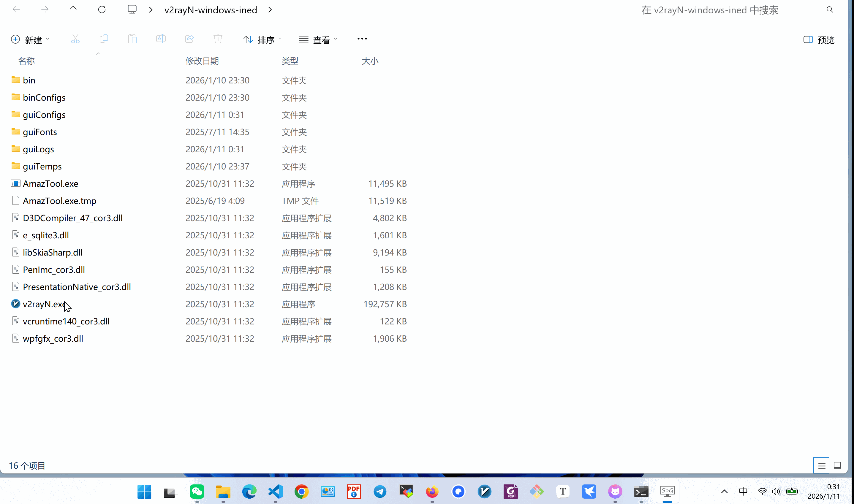Switch to large icons view mode
Viewport: 854px width, 504px height.
838,465
